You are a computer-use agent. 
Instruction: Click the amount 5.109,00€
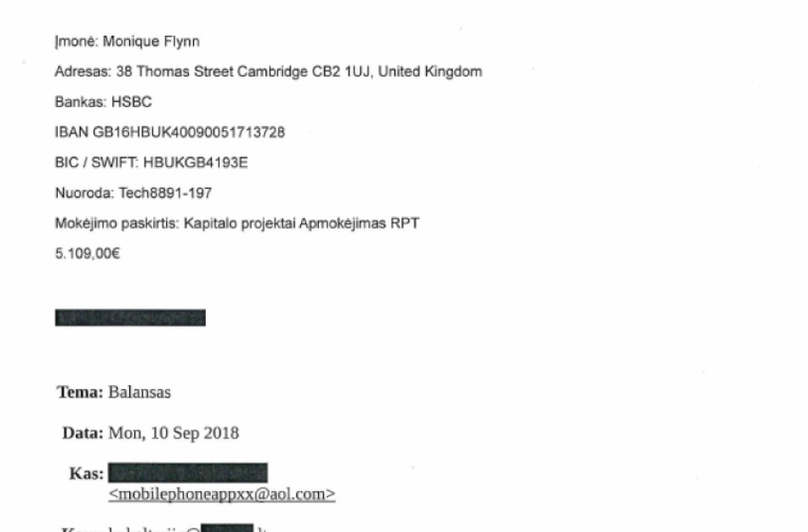tap(88, 253)
